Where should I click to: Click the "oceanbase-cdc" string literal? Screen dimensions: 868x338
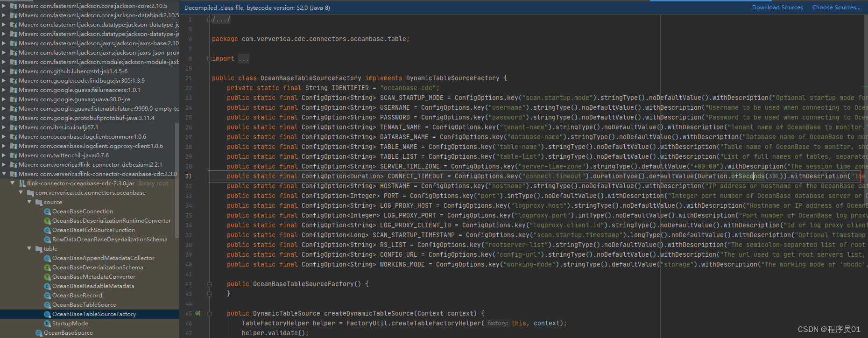pos(408,88)
